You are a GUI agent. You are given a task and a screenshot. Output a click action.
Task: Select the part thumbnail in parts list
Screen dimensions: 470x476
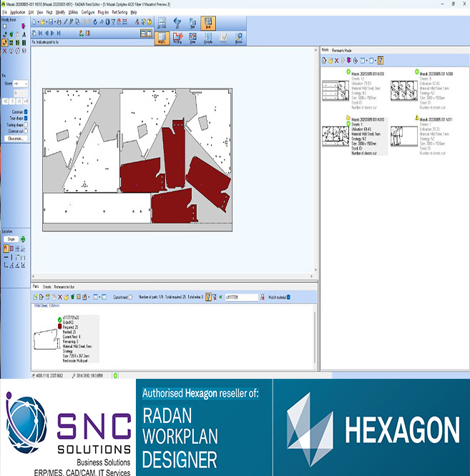pos(46,339)
